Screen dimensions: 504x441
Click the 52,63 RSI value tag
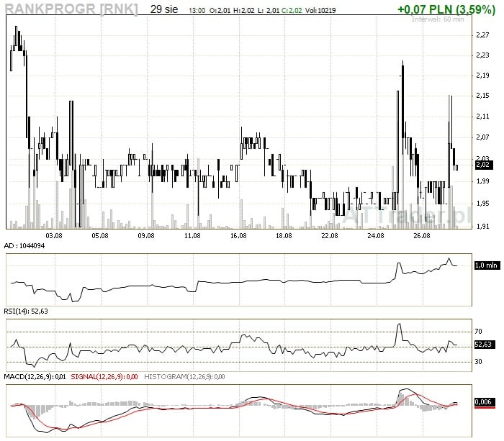[x=483, y=345]
